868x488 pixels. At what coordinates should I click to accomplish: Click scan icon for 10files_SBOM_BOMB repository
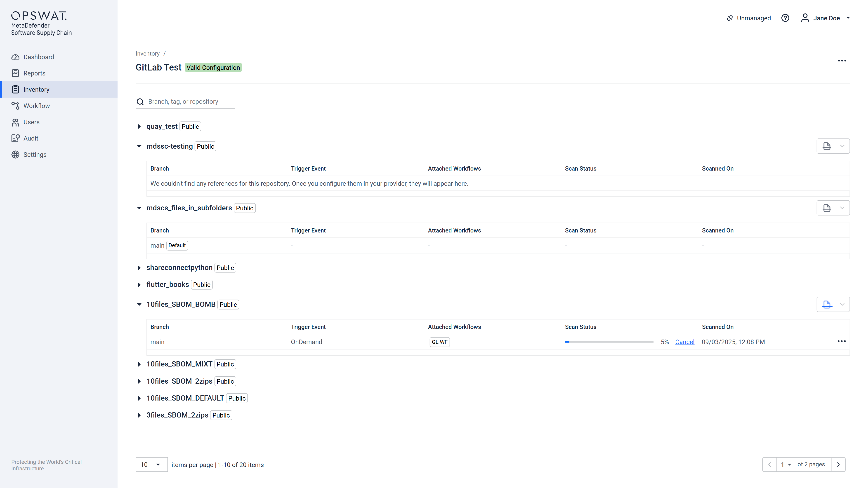pos(827,305)
